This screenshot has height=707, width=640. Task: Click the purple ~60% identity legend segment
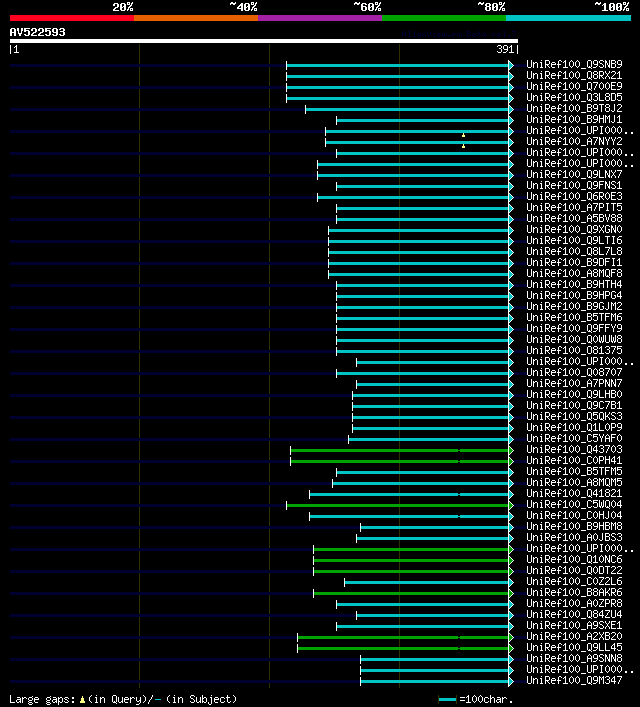coord(320,18)
